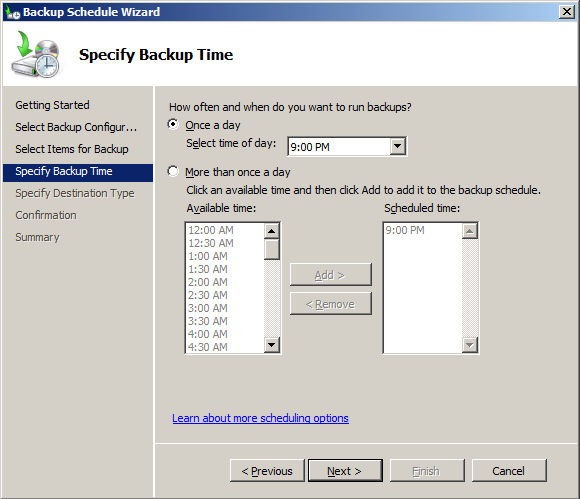Click the Previous button

[267, 471]
